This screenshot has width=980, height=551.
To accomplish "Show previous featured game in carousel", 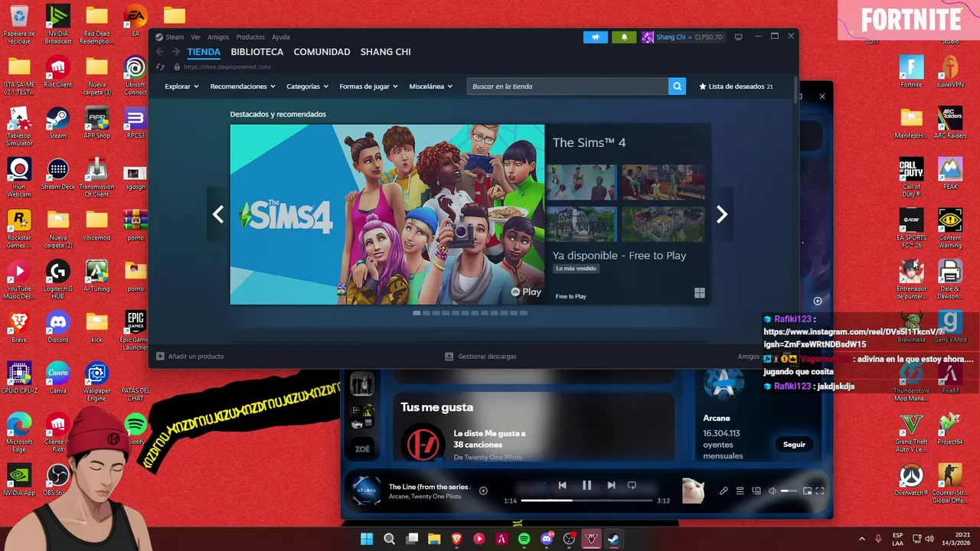I will pyautogui.click(x=218, y=215).
